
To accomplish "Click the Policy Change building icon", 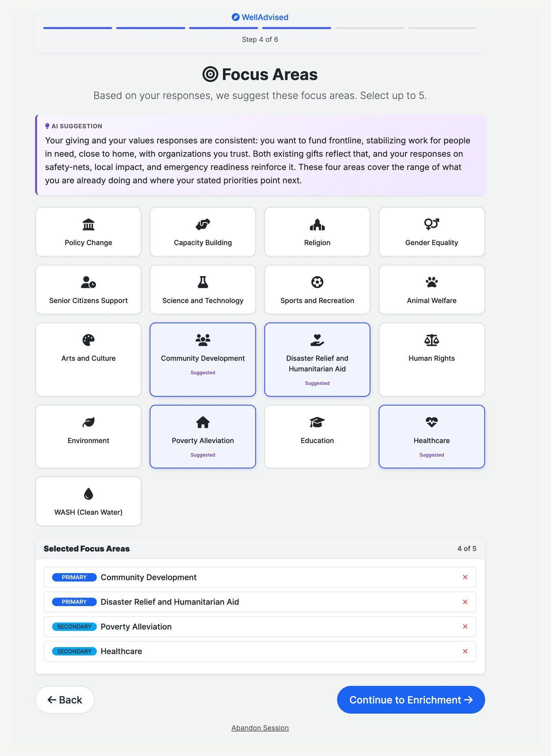I will [88, 225].
